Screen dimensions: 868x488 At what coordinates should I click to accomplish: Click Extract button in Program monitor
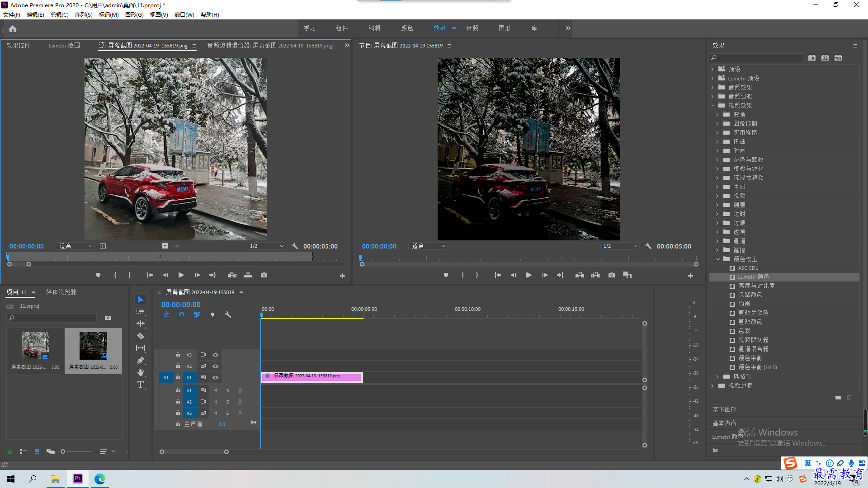coord(596,275)
